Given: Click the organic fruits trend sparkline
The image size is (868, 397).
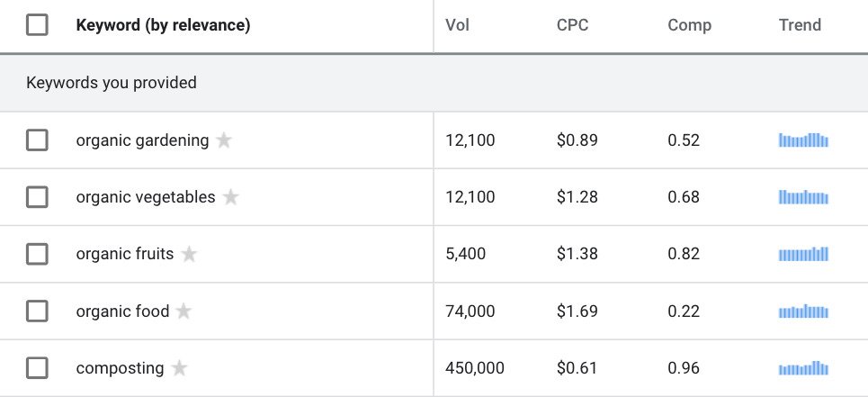Looking at the screenshot, I should pyautogui.click(x=803, y=254).
